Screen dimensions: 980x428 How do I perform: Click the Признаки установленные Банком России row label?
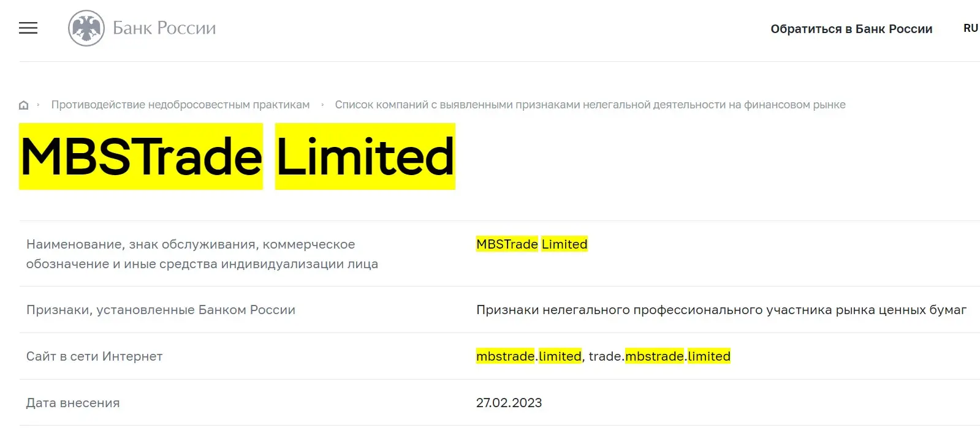coord(161,309)
